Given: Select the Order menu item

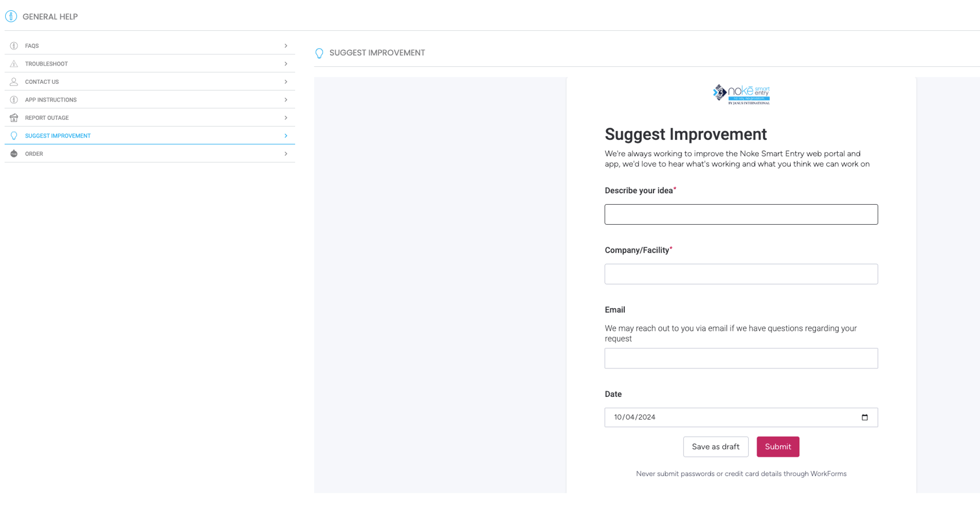Looking at the screenshot, I should click(150, 154).
